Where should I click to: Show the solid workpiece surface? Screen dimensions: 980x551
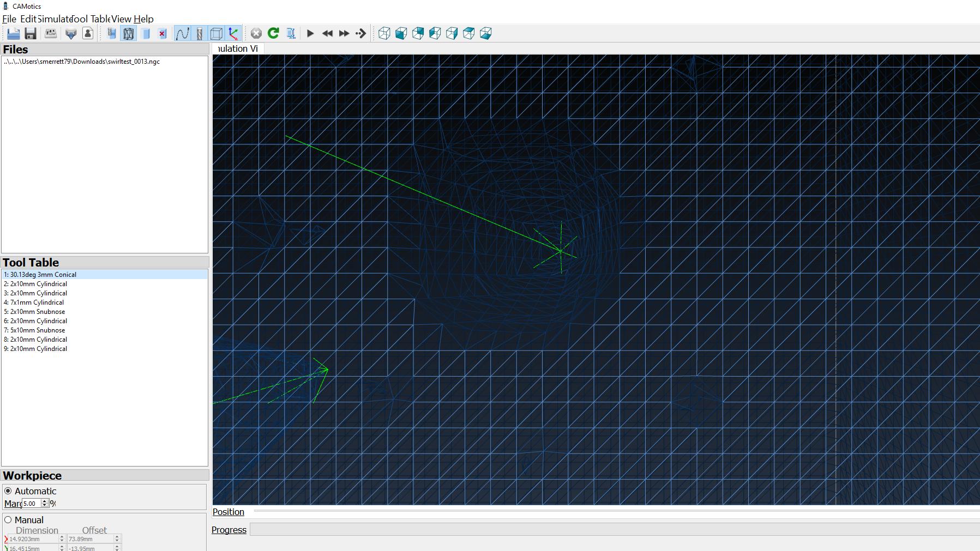(146, 34)
